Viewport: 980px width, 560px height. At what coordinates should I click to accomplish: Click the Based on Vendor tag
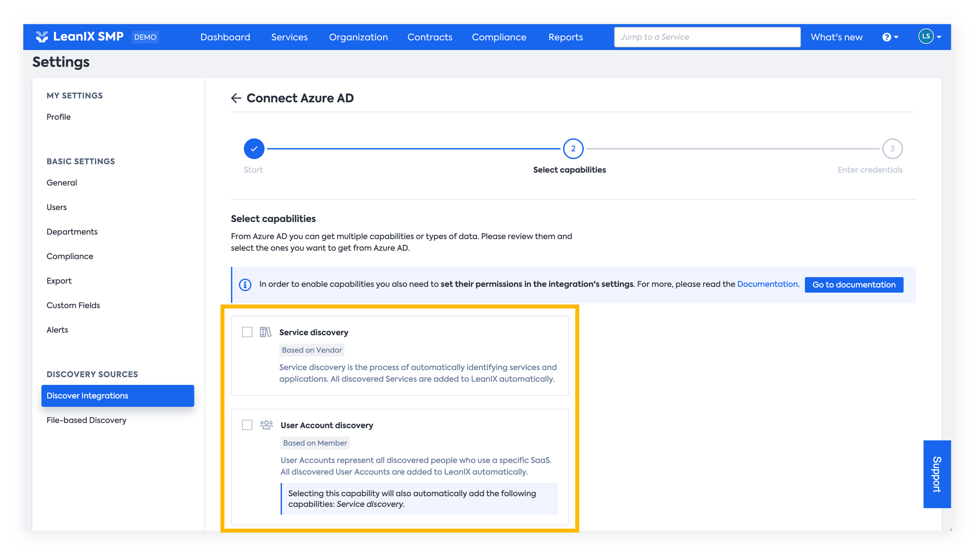(x=312, y=350)
